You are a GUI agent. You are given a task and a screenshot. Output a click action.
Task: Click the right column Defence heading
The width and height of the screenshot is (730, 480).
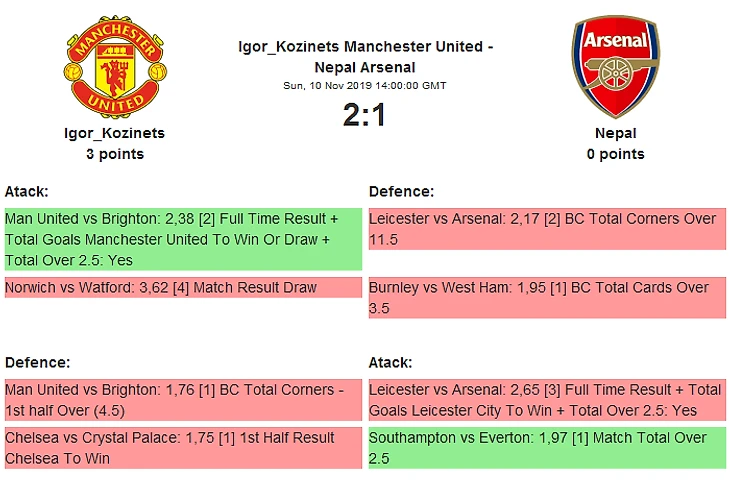coord(401,191)
